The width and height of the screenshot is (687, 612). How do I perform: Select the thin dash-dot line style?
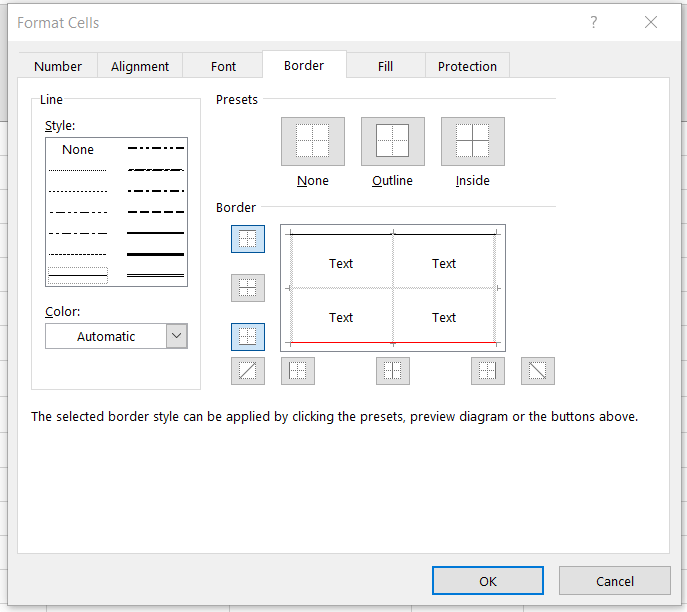(x=78, y=233)
